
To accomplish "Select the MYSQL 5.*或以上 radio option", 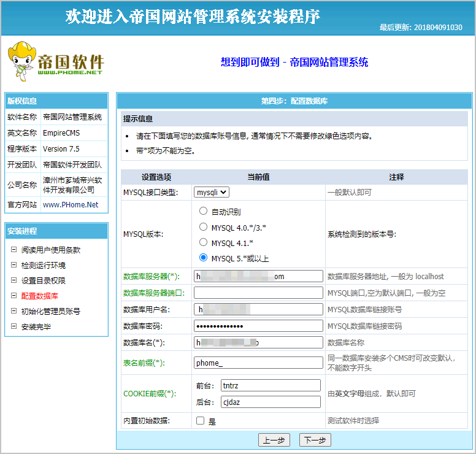I will (203, 258).
